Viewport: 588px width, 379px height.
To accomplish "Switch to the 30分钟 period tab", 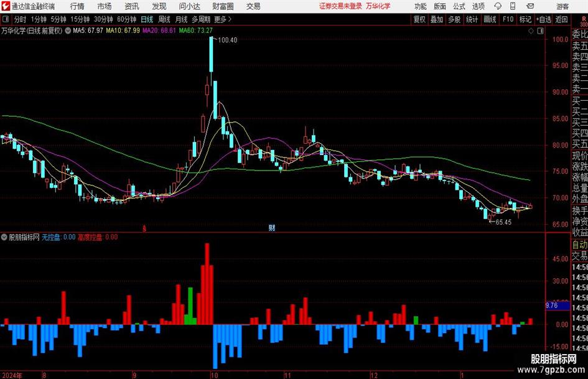I will coord(103,19).
